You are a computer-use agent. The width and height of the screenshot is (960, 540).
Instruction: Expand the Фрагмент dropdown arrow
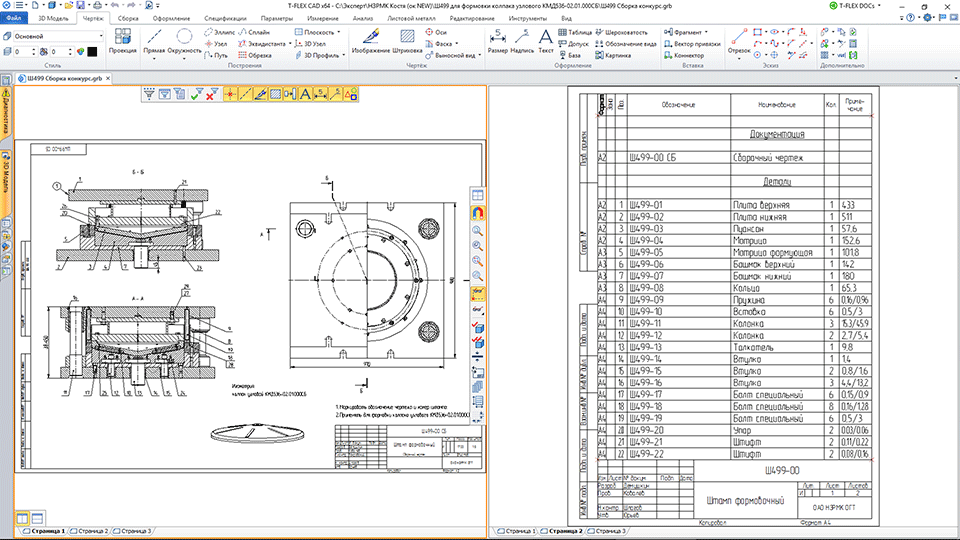point(706,32)
